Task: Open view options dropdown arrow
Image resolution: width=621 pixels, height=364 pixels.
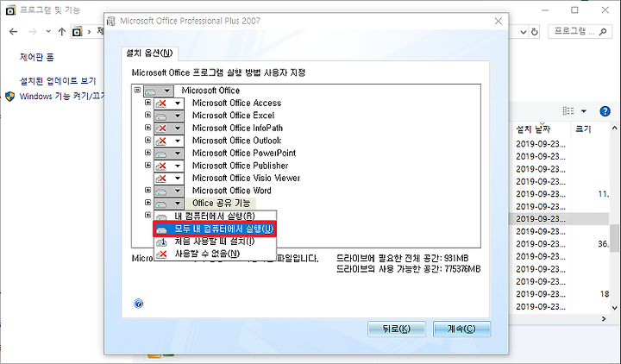Action: tap(583, 111)
